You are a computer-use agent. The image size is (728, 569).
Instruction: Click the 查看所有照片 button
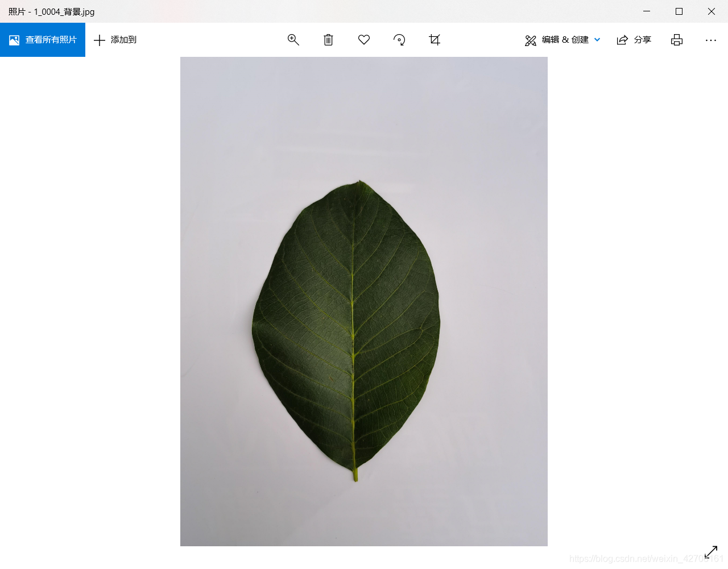pyautogui.click(x=43, y=40)
